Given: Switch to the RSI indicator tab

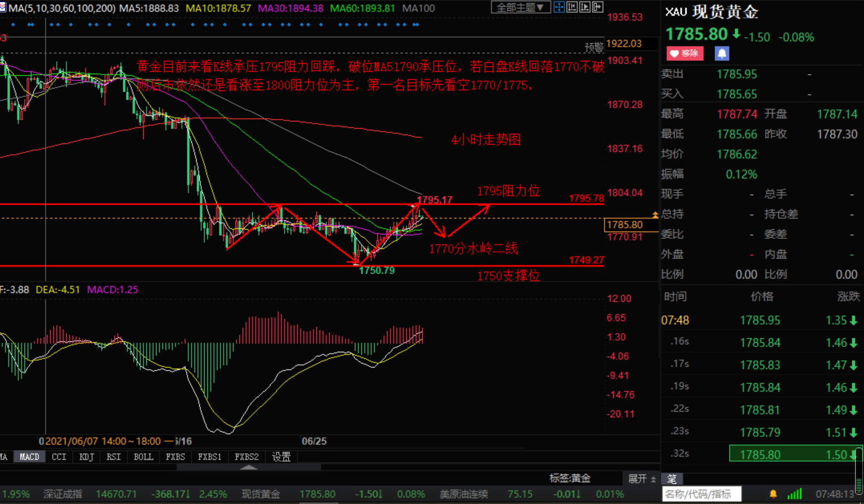Looking at the screenshot, I should (x=113, y=457).
